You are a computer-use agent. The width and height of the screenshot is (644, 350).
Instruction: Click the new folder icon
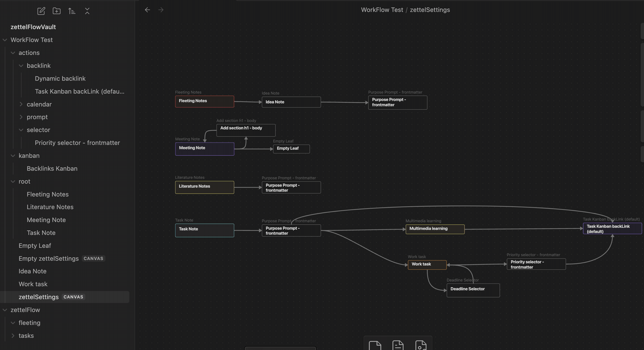[x=56, y=11]
